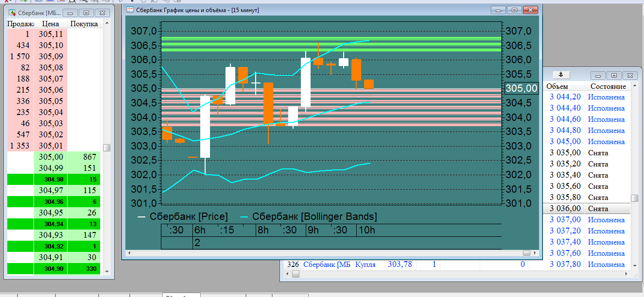Image resolution: width=644 pixels, height=297 pixels.
Task: Click Исполнена status of 3 037,40 order
Action: (606, 242)
